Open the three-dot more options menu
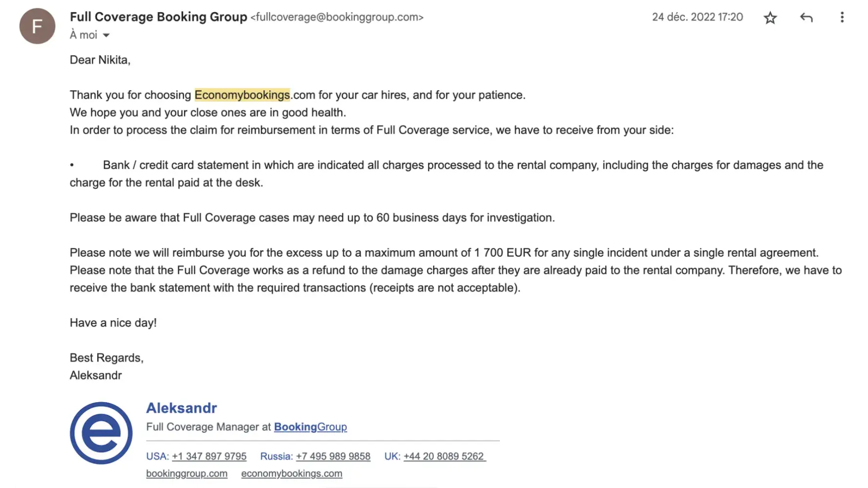The image size is (868, 488). [842, 18]
